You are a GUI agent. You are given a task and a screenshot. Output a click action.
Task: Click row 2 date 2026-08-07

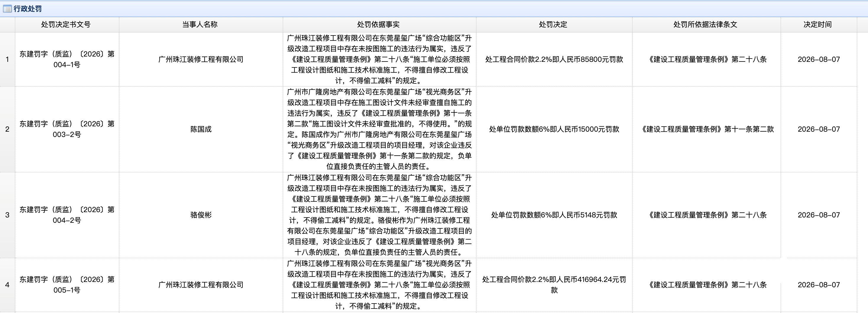pyautogui.click(x=818, y=129)
